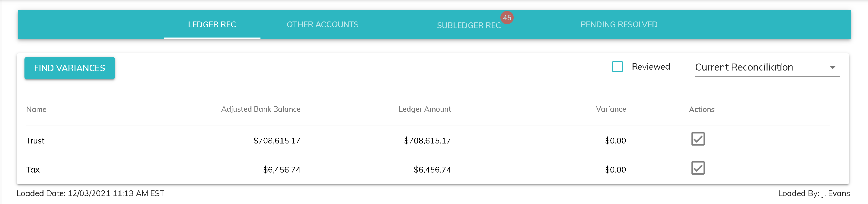Open the Other Accounts tab
The height and width of the screenshot is (204, 868).
click(322, 25)
